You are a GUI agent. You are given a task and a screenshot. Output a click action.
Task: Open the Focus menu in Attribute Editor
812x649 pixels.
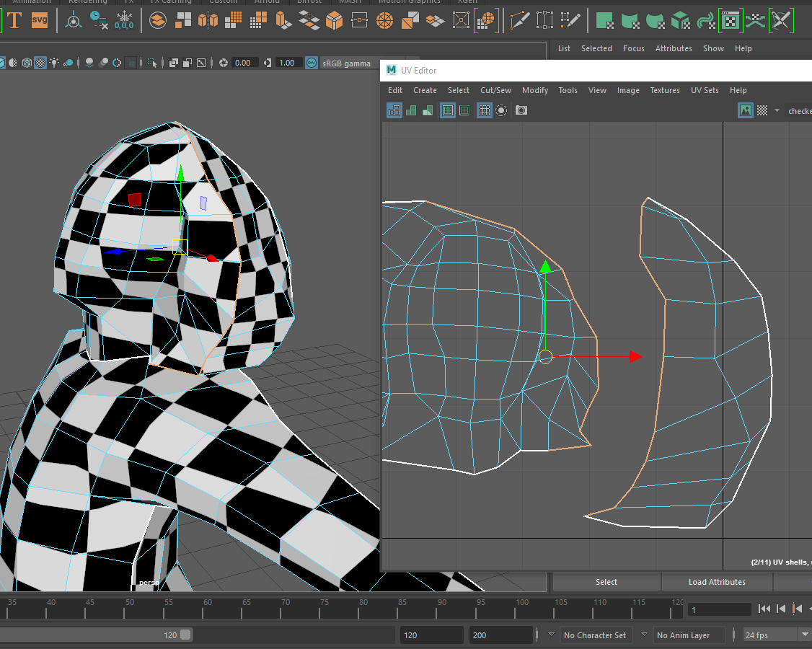(x=633, y=48)
